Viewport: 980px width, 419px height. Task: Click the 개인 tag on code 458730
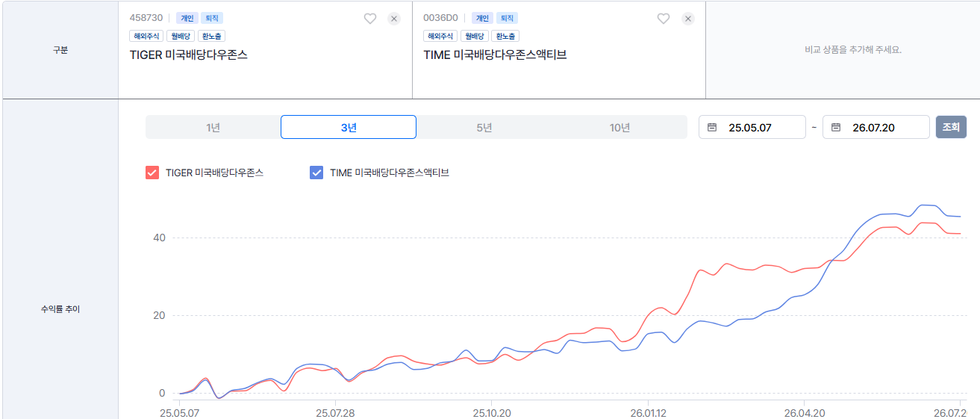pos(187,18)
